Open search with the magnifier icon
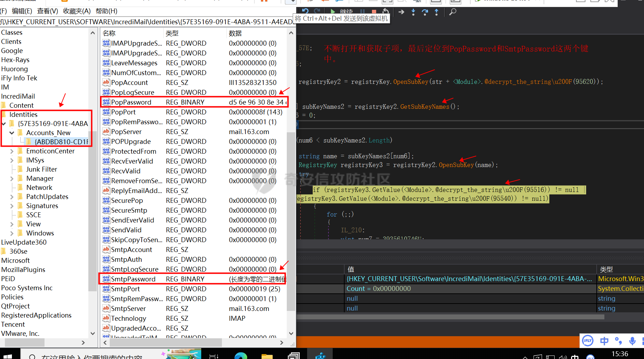Image resolution: width=644 pixels, height=359 pixels. click(453, 12)
